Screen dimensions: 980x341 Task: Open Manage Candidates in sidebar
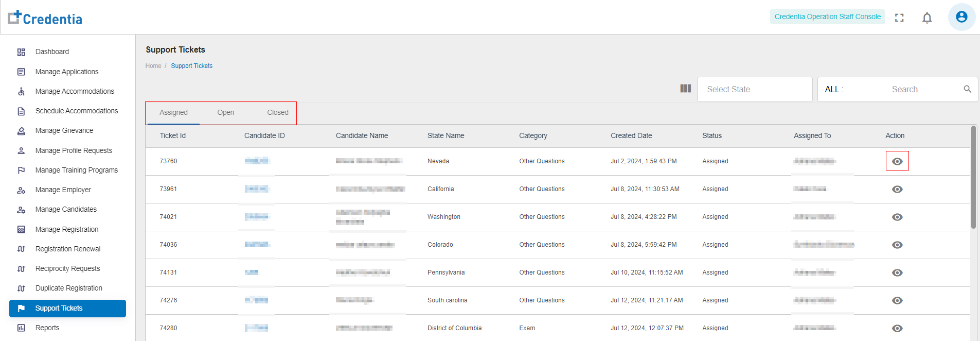tap(66, 210)
